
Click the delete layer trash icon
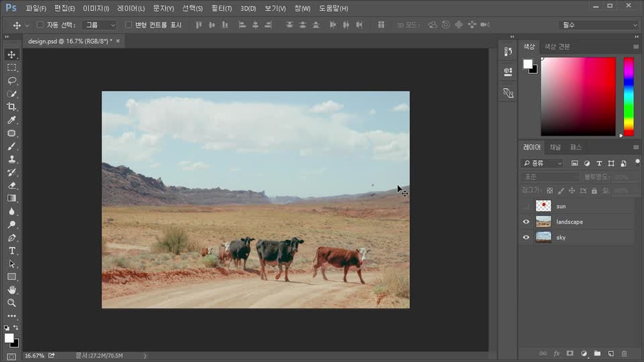click(x=624, y=354)
